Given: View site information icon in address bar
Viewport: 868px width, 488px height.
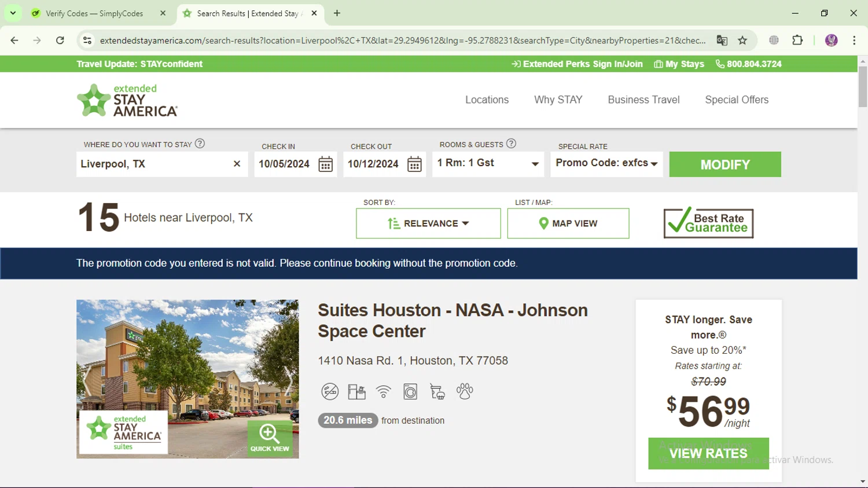Looking at the screenshot, I should [x=87, y=40].
